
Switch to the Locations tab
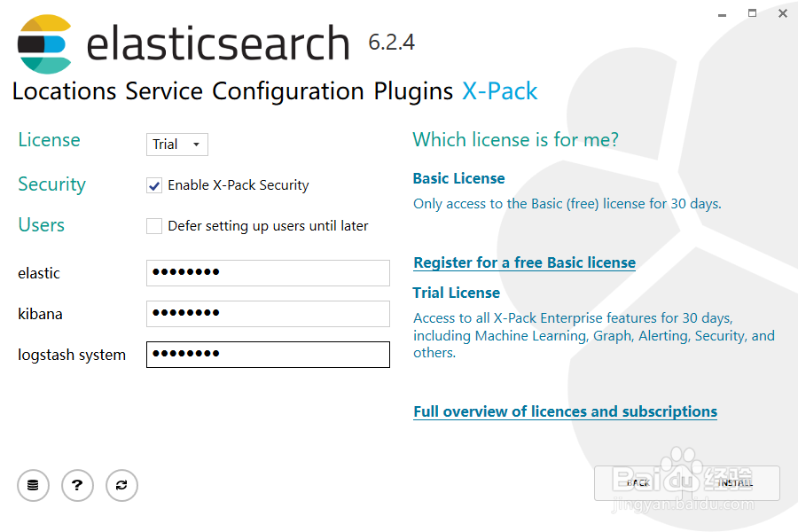66,90
